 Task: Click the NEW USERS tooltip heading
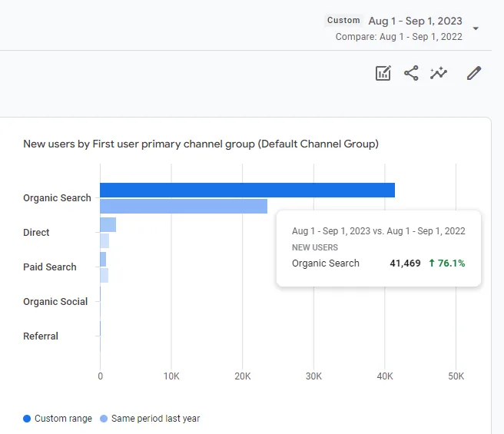(315, 247)
